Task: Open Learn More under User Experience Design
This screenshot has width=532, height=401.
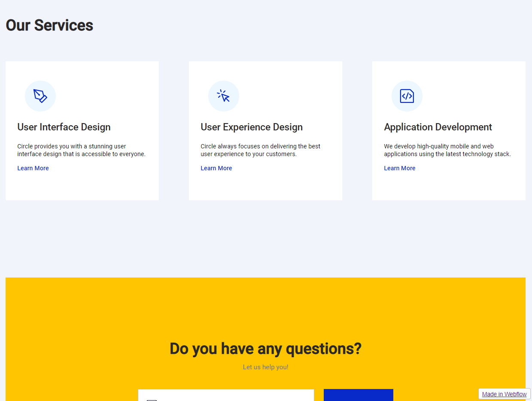Action: (216, 168)
